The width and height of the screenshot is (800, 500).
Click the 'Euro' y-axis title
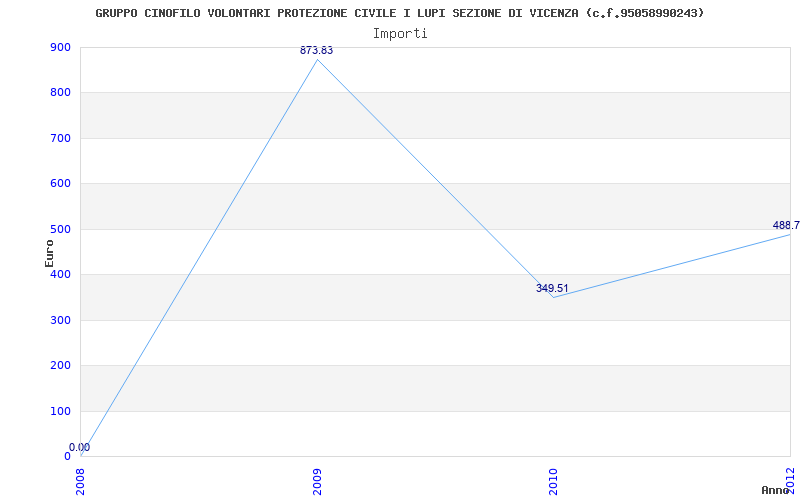pyautogui.click(x=49, y=253)
